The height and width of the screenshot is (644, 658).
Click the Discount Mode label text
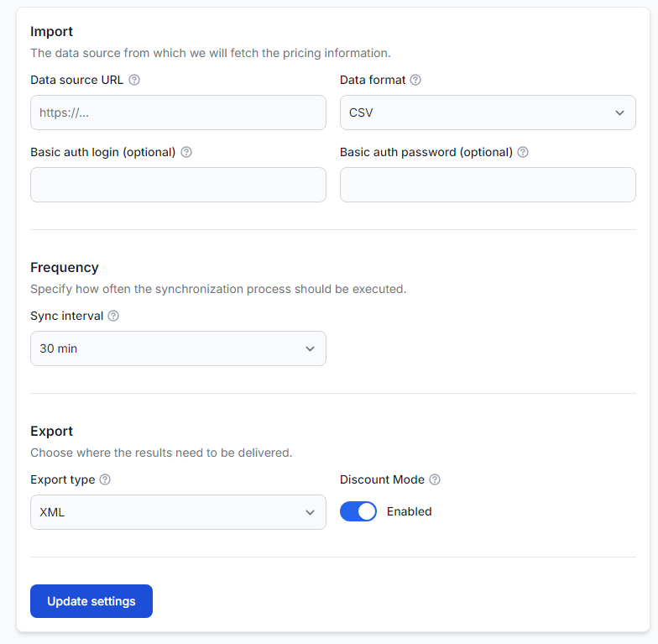(x=383, y=479)
